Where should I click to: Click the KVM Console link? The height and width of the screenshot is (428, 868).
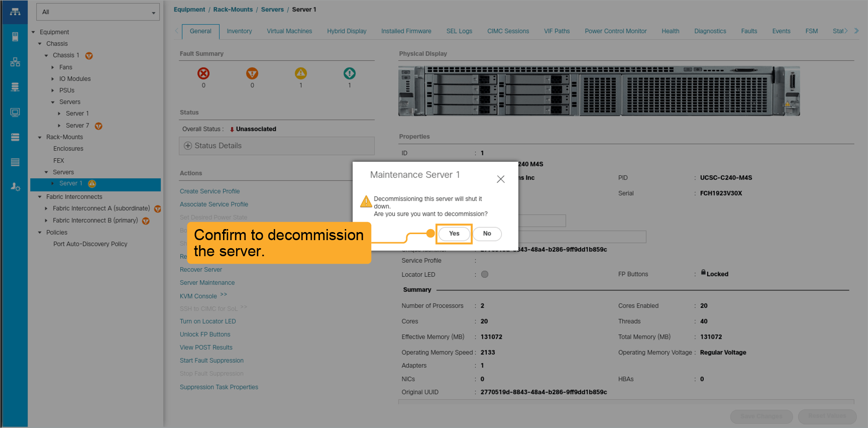[x=198, y=296]
